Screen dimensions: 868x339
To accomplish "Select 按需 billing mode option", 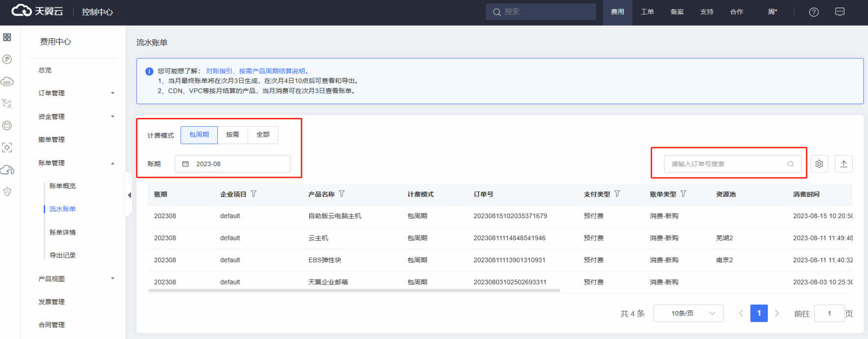I will click(233, 135).
